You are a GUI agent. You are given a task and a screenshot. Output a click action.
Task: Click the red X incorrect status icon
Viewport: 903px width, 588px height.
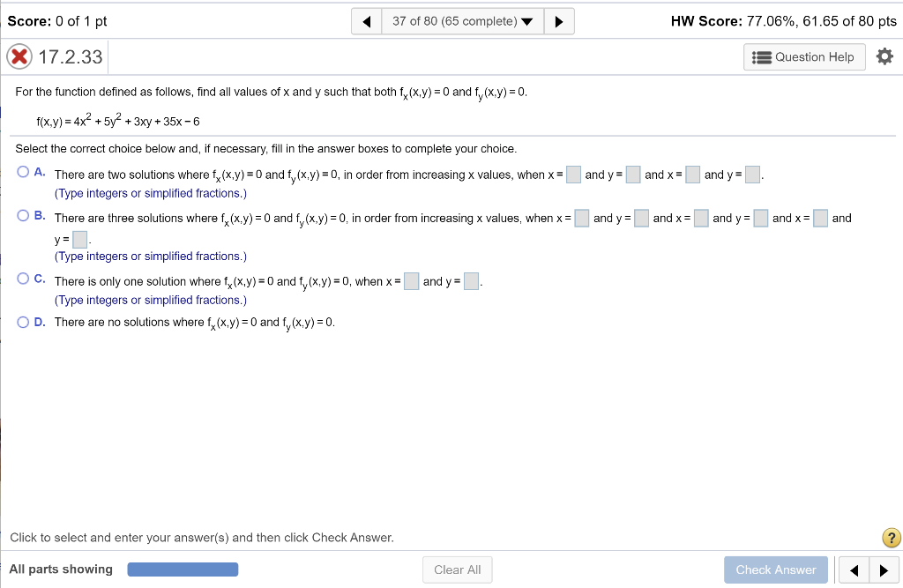19,57
